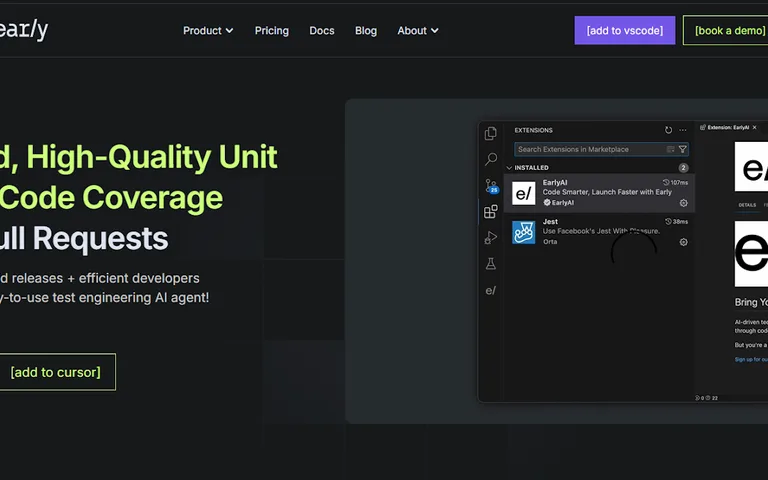Click the Orta publisher name under Jest
768x480 pixels.
coord(550,241)
